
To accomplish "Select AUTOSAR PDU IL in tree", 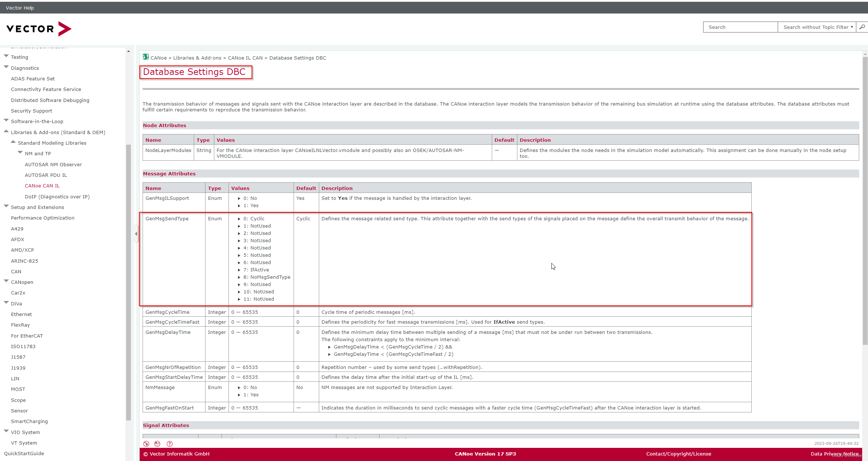I will click(46, 175).
